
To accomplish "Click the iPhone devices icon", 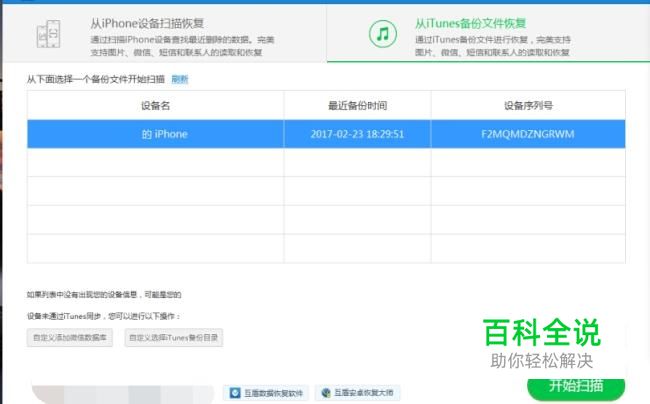I will point(49,34).
